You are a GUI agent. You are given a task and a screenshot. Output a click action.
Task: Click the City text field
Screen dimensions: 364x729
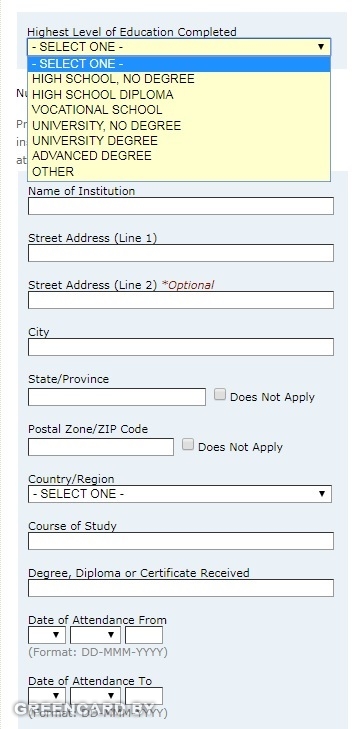181,347
